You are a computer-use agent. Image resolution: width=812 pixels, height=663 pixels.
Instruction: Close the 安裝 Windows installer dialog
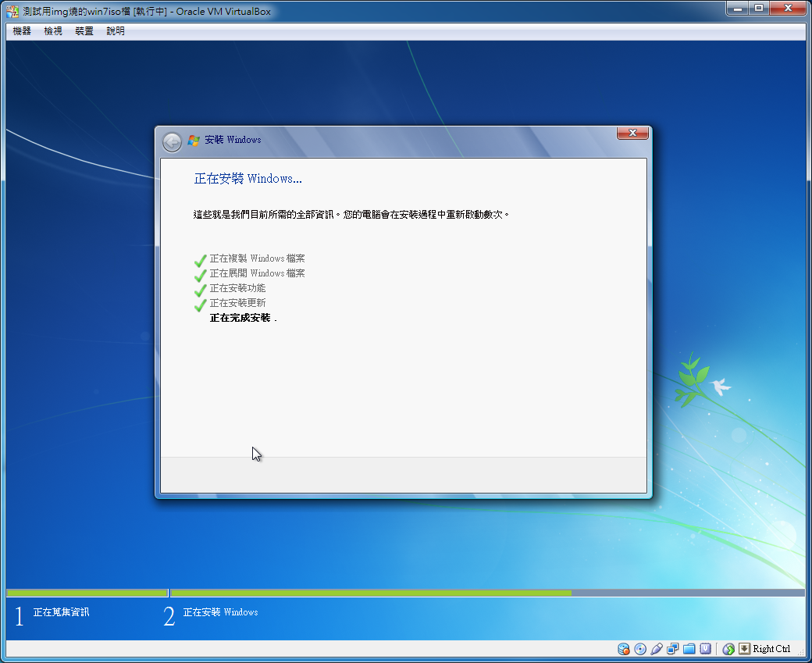point(632,133)
